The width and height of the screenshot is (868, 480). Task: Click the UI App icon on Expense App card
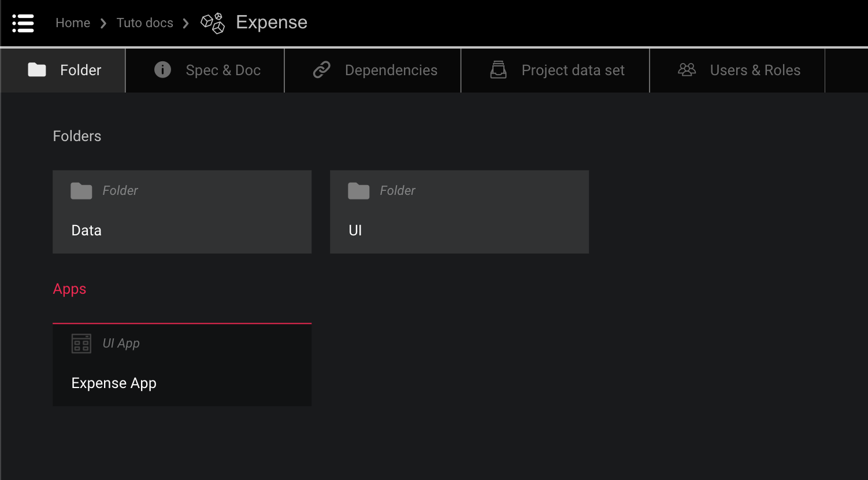[x=81, y=343]
